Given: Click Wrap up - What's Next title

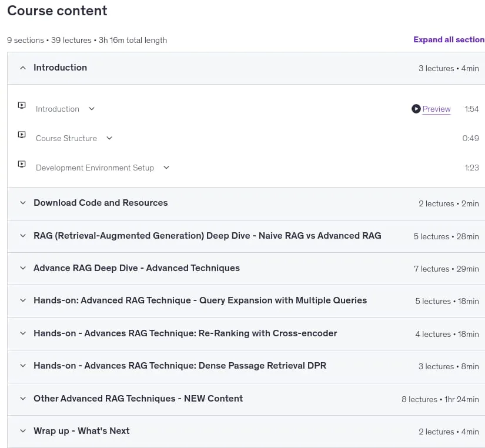Looking at the screenshot, I should tap(82, 431).
